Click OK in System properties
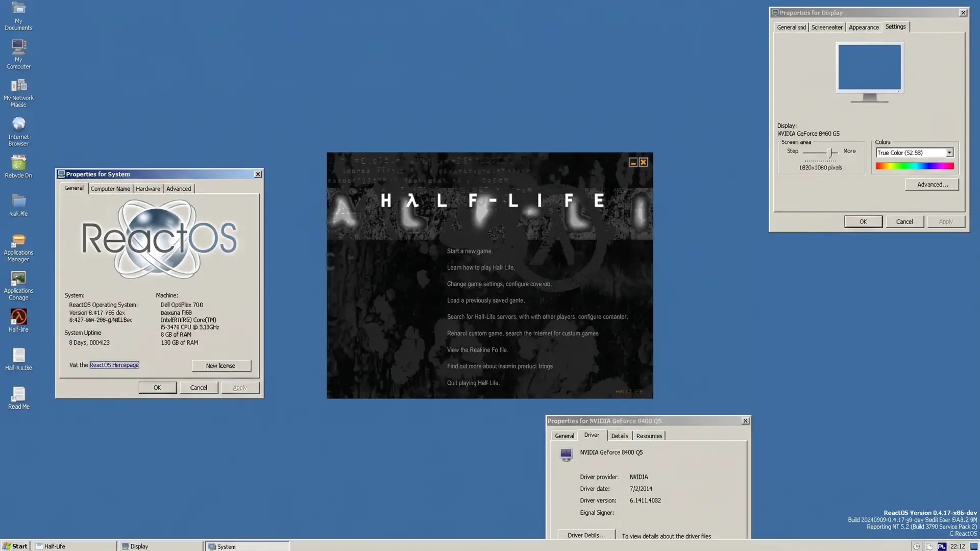Viewport: 980px width, 551px height. tap(157, 388)
